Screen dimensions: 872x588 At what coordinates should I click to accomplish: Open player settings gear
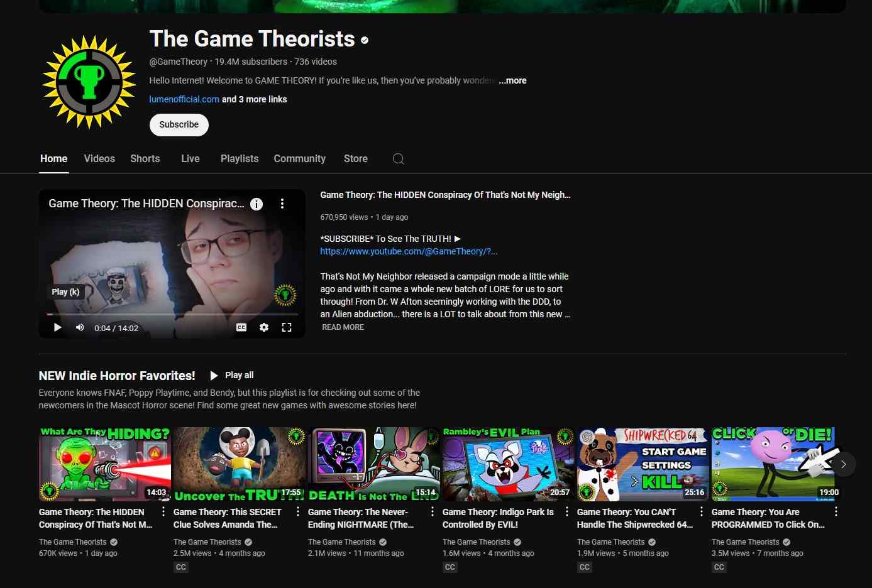[264, 327]
